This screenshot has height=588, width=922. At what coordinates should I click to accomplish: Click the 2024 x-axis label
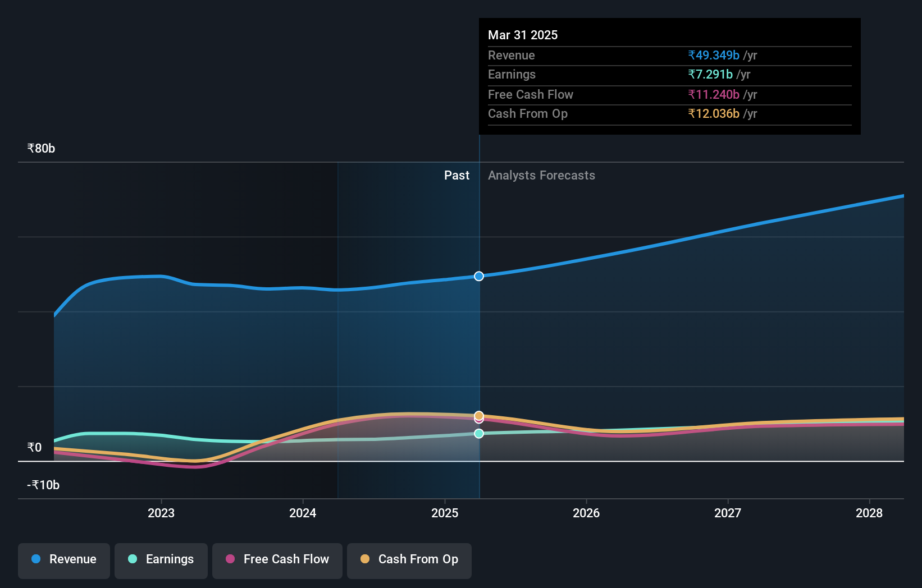point(303,513)
